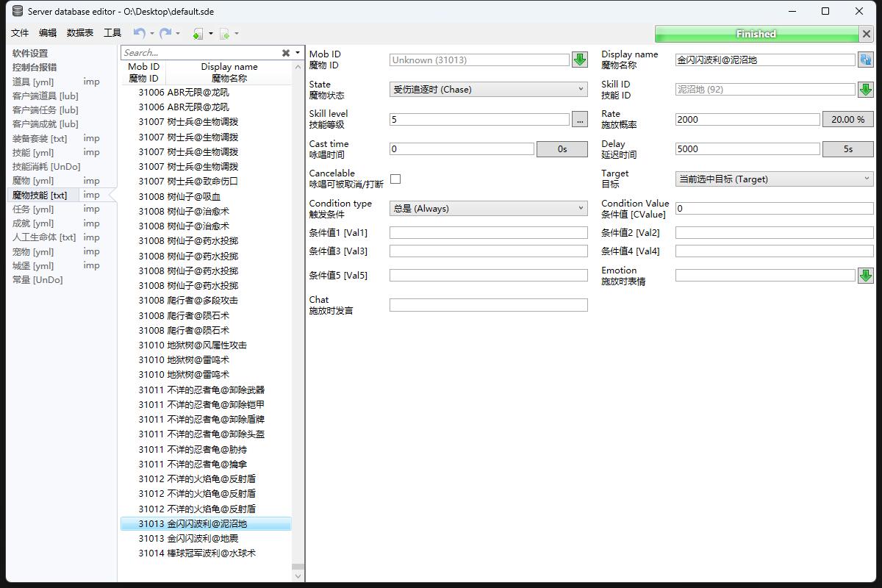Viewport: 882px width, 588px height.
Task: Open the State 魔物状态 dropdown
Action: pyautogui.click(x=488, y=90)
